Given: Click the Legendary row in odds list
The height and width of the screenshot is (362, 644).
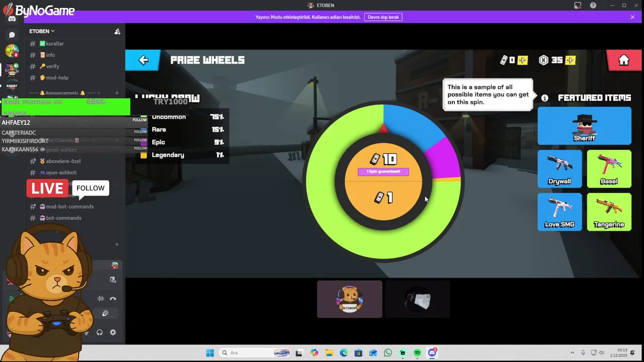Looking at the screenshot, I should pyautogui.click(x=182, y=155).
